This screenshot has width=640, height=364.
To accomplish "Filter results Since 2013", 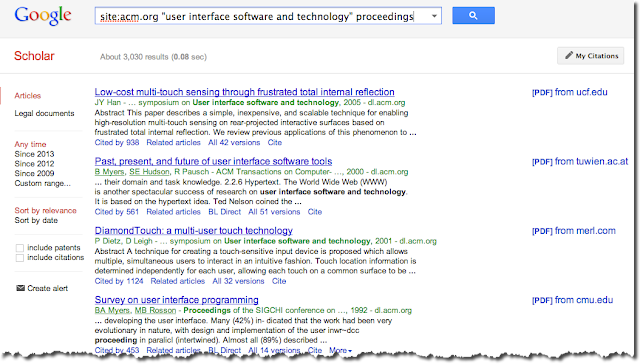I will point(34,154).
